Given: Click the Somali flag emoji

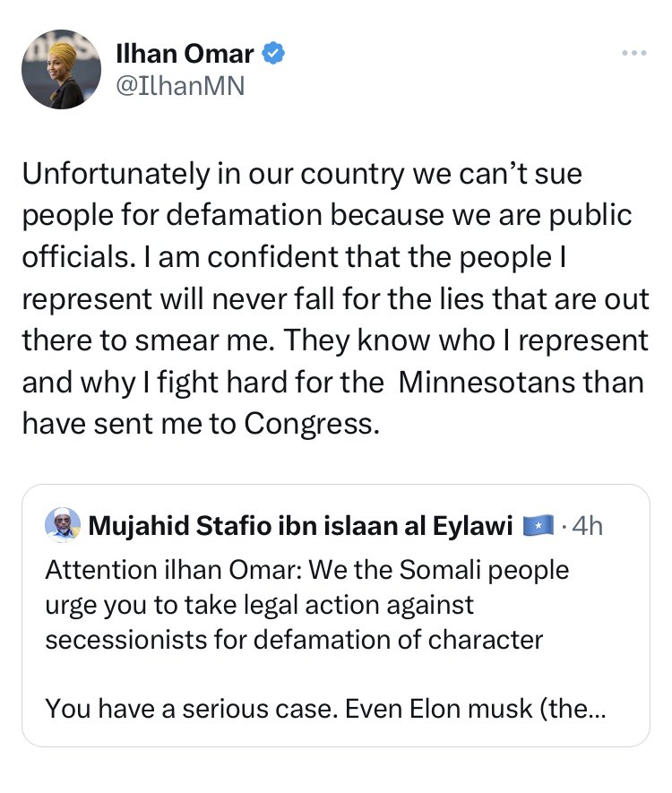Looking at the screenshot, I should tap(538, 526).
